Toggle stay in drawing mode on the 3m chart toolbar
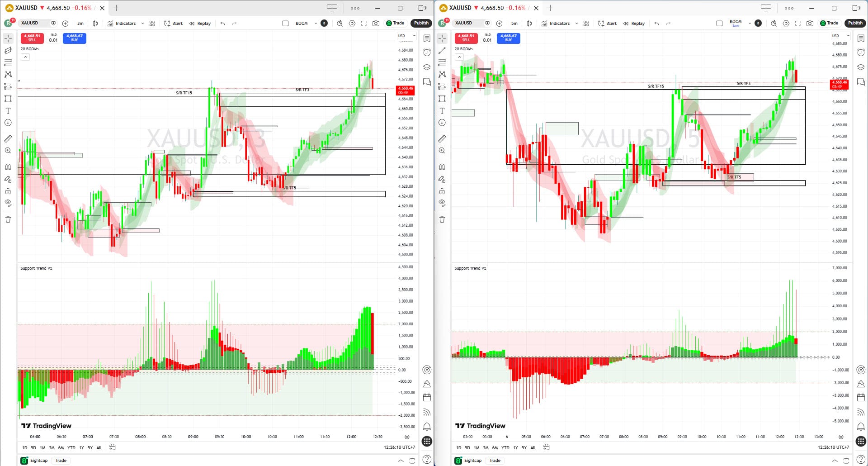 [8, 179]
